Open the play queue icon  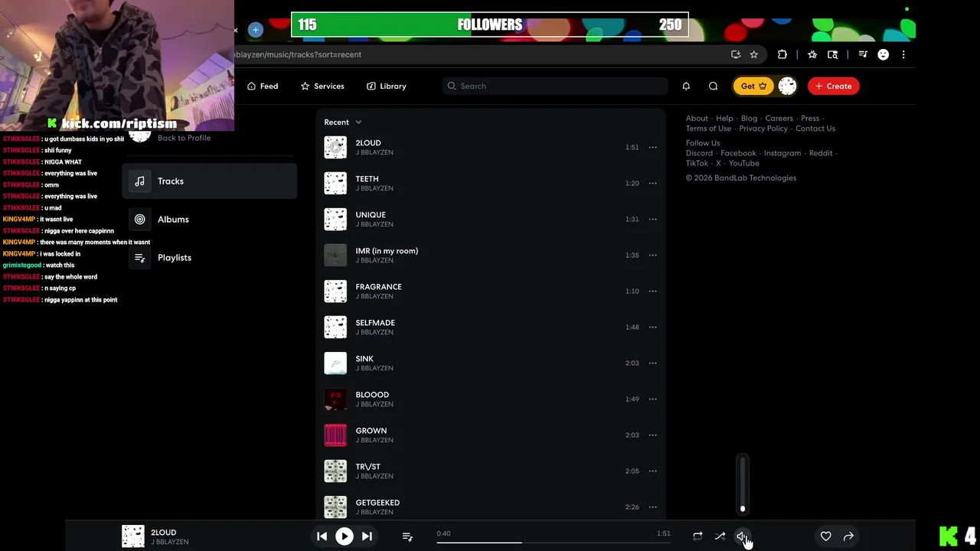point(407,536)
